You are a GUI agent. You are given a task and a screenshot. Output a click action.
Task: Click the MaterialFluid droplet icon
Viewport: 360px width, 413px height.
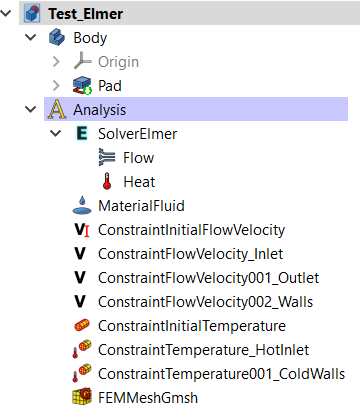point(82,205)
